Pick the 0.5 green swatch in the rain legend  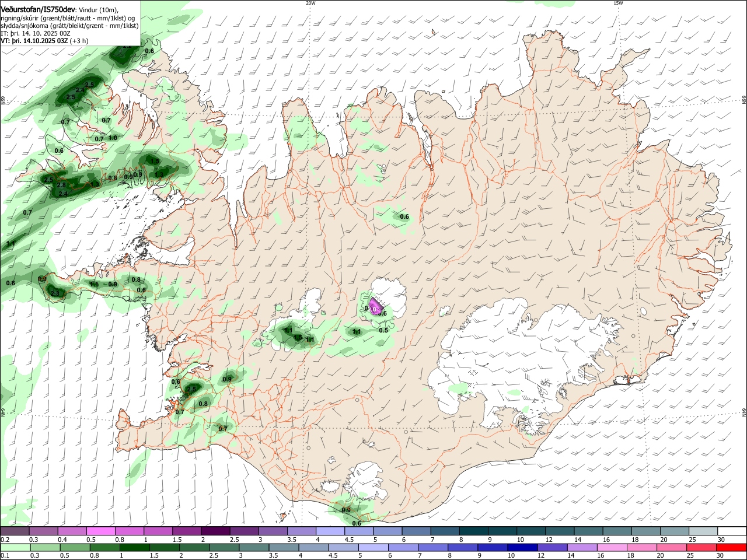(x=75, y=547)
